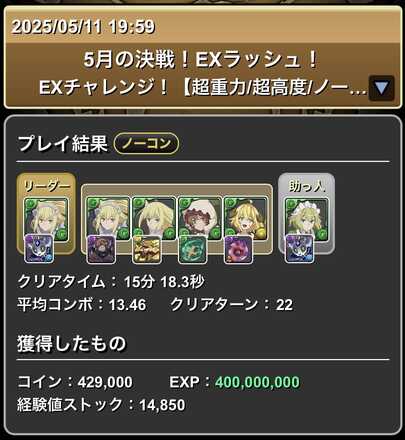Select the leader's purple assist icon

(x=39, y=248)
